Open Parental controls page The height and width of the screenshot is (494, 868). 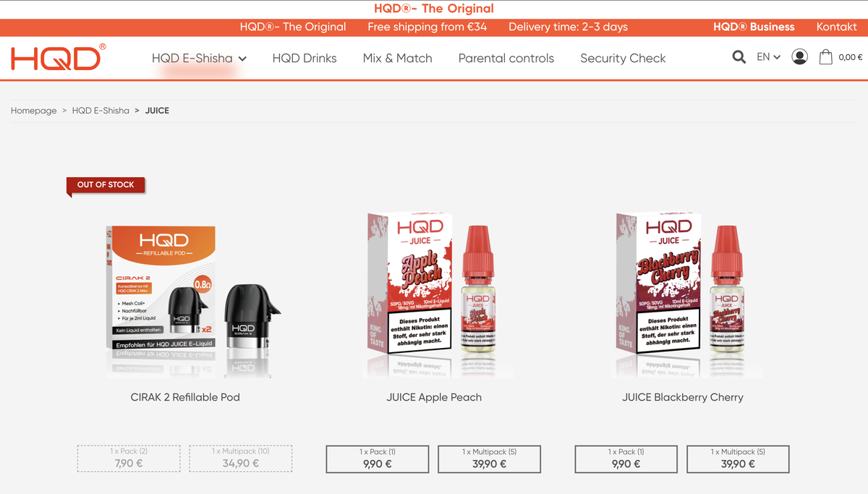coord(506,58)
